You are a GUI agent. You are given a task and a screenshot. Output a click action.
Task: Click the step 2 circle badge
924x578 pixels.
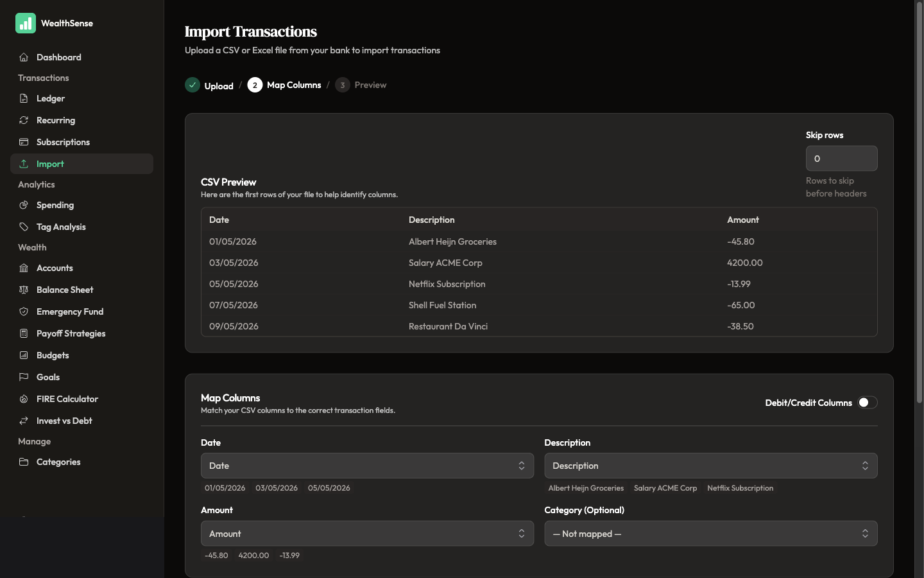255,85
